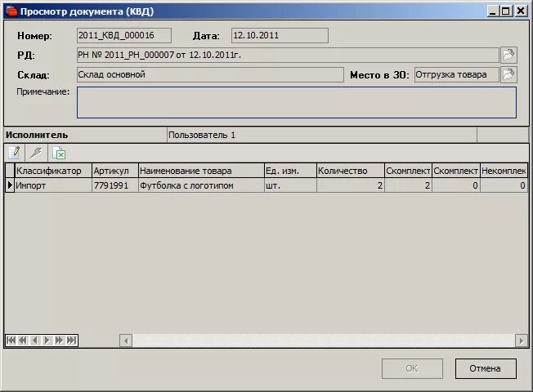Click the Количество column header
This screenshot has height=392, width=533.
[351, 171]
